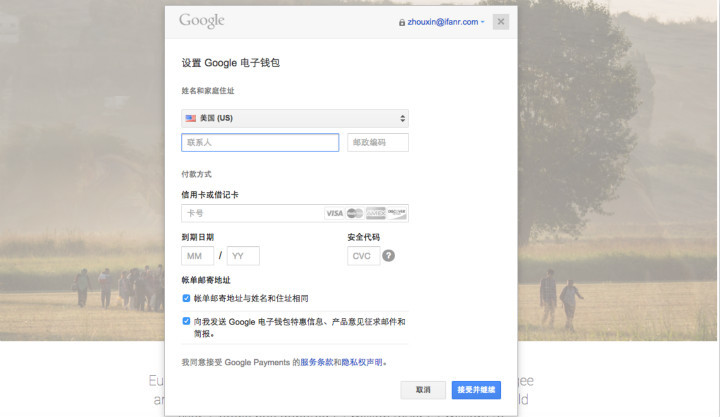Click the 邮政编码 postal code field
720x417 pixels.
[378, 143]
